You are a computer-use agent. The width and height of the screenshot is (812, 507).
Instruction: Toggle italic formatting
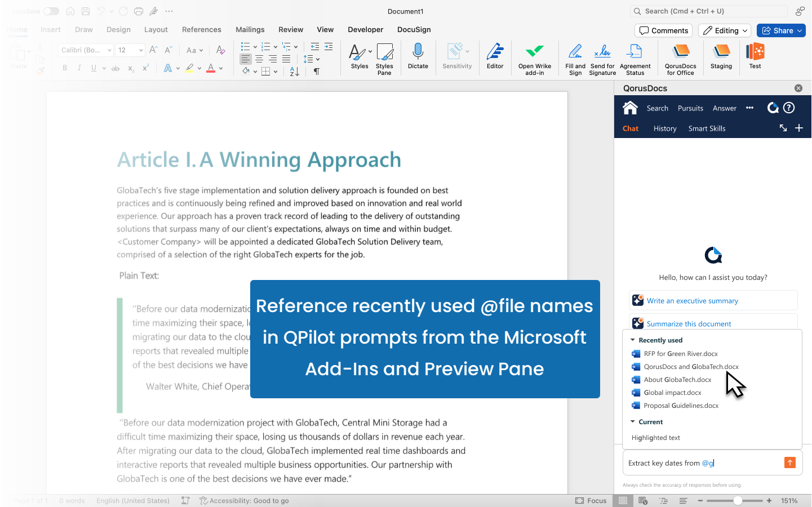79,68
